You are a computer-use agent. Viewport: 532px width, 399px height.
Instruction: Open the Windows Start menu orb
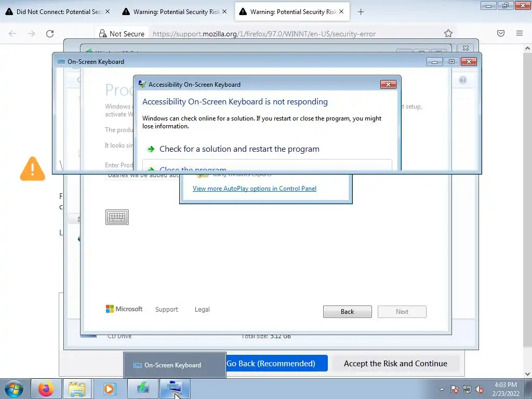[x=14, y=389]
